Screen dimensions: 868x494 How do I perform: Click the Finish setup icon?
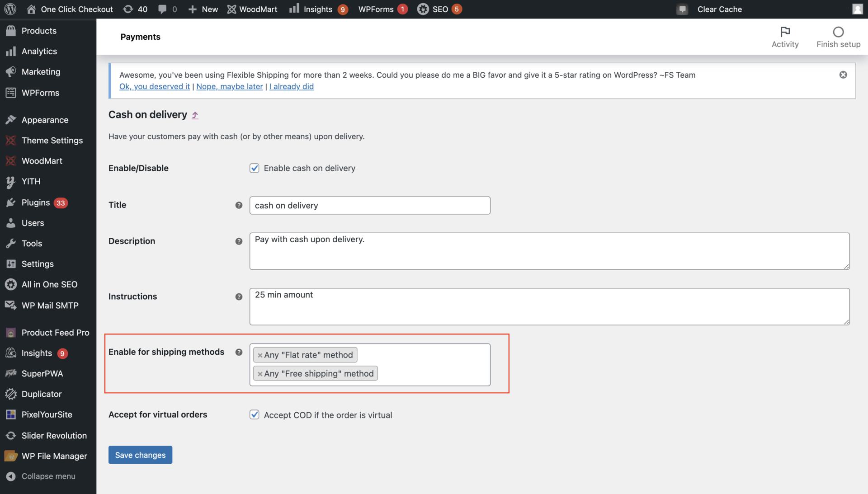pyautogui.click(x=838, y=32)
